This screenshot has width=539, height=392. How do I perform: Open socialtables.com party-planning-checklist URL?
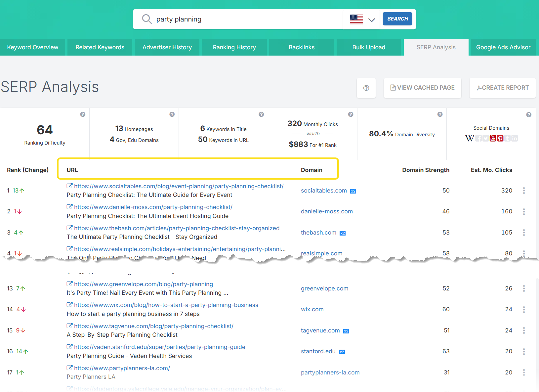179,186
